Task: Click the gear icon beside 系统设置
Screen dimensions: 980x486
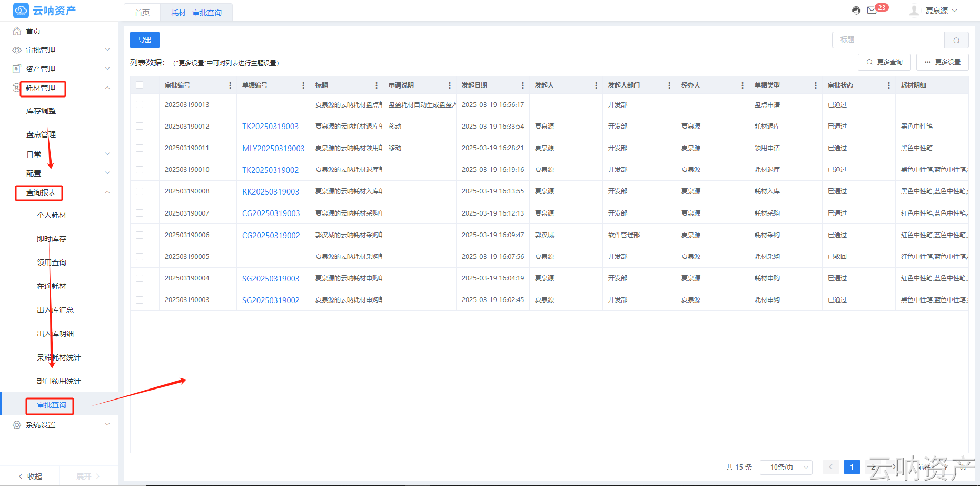Action: (x=17, y=425)
